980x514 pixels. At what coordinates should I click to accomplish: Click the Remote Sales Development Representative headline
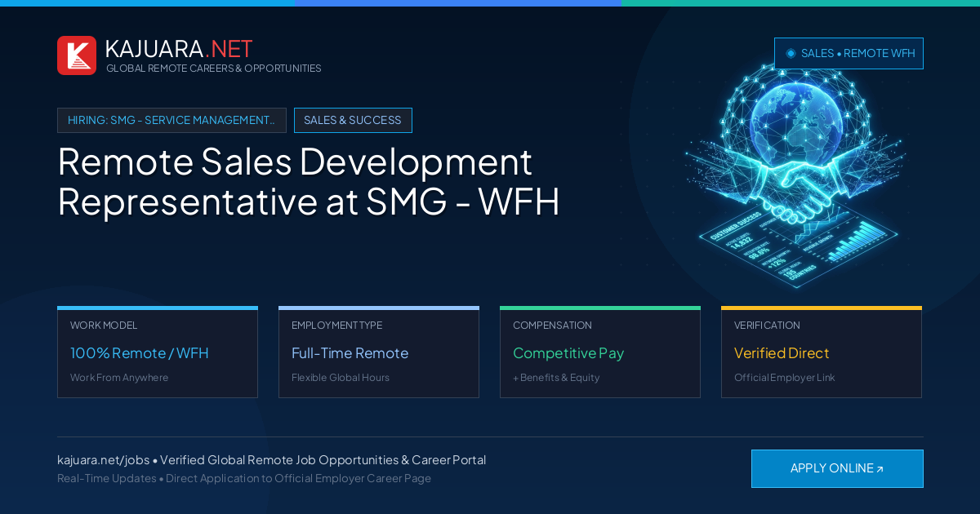[309, 181]
